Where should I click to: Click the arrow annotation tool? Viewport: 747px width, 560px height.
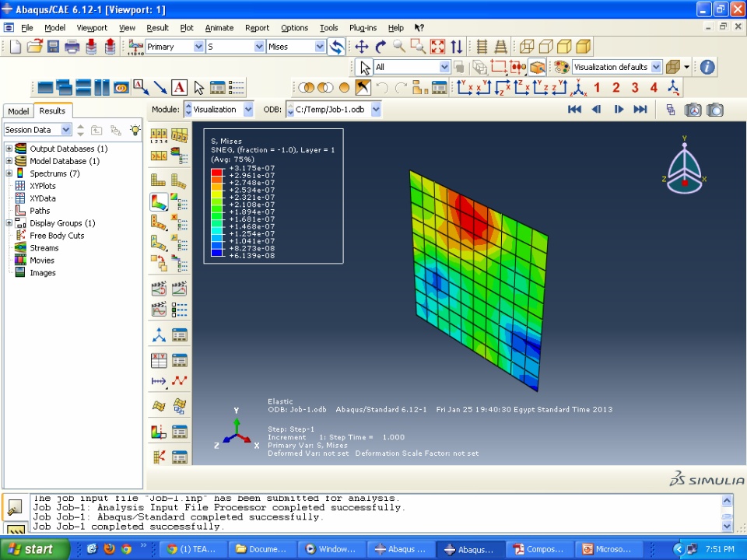tap(160, 88)
